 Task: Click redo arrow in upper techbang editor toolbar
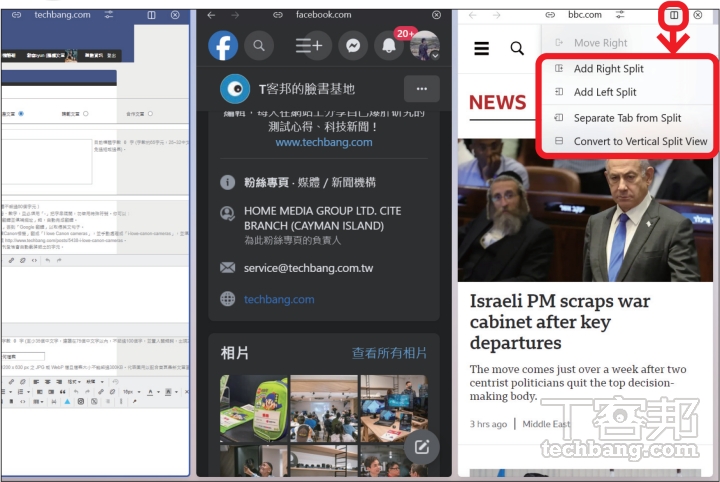[x=59, y=260]
